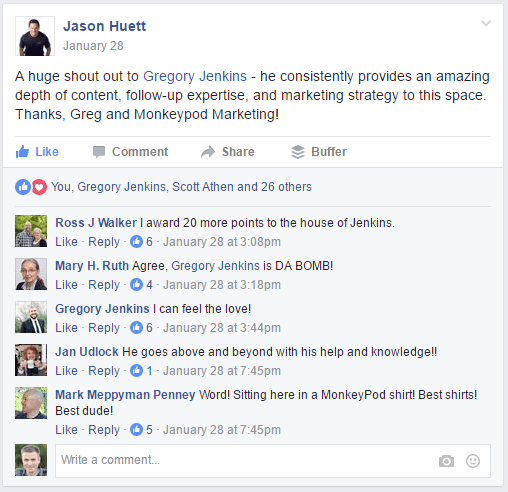The width and height of the screenshot is (508, 492).
Task: Open the camera icon to attach a photo
Action: coord(446,461)
